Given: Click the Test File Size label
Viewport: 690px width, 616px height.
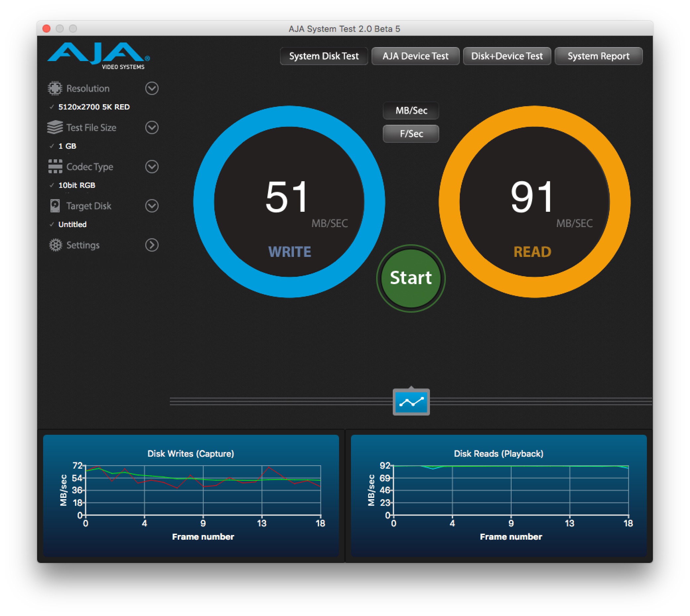Looking at the screenshot, I should (x=91, y=127).
